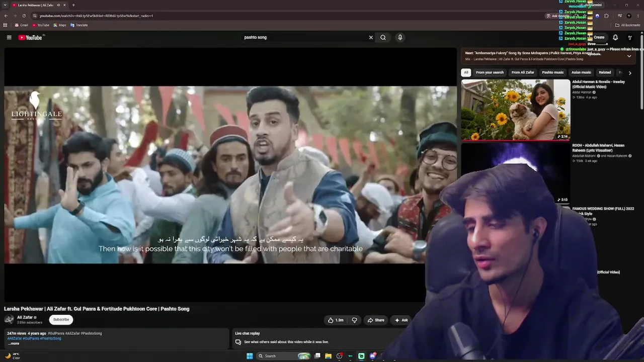Clear the search box with X
Viewport: 644px width, 362px height.
pos(371,37)
